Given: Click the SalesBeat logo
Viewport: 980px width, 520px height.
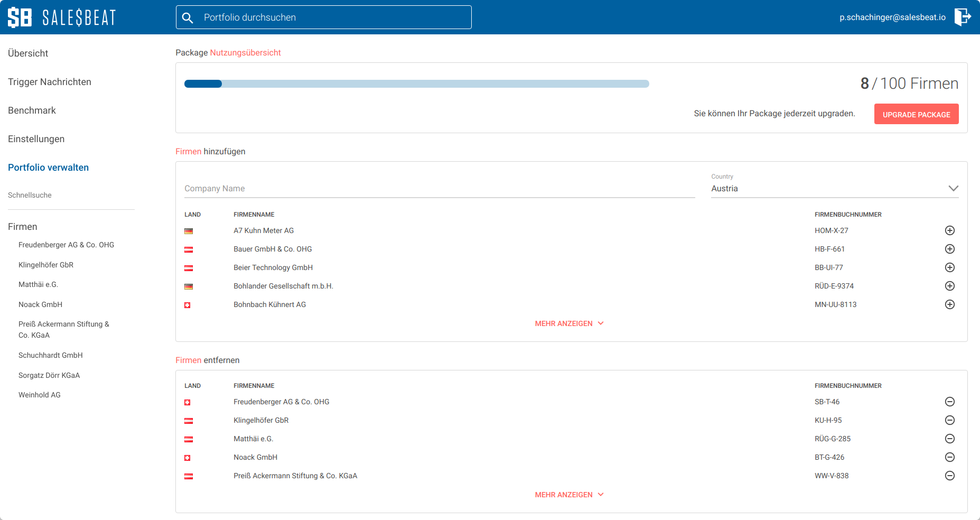Looking at the screenshot, I should click(x=62, y=17).
